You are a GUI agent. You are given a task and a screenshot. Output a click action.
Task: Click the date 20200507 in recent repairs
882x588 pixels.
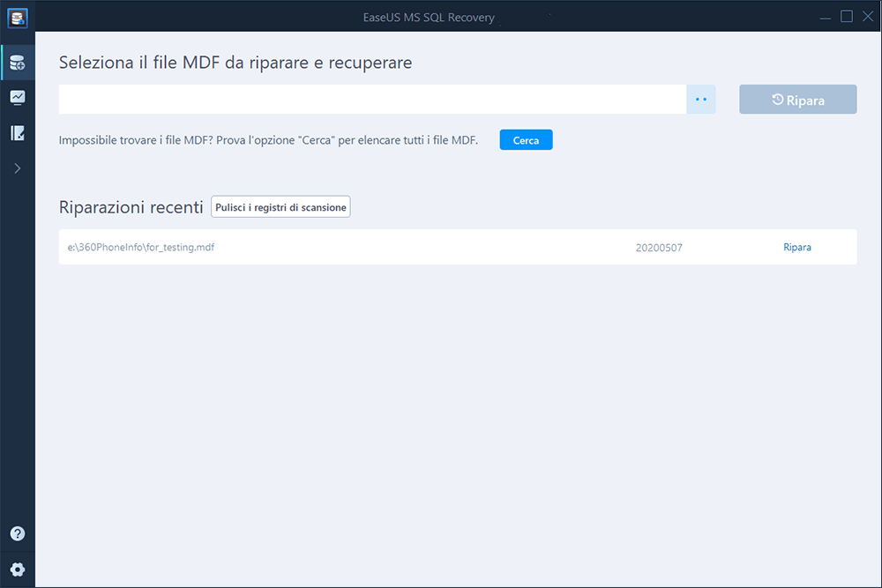(x=659, y=248)
